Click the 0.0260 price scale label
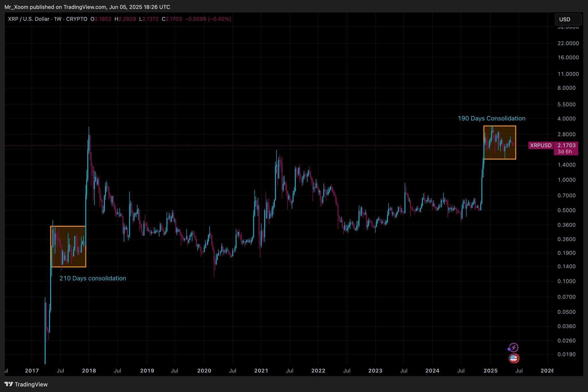This screenshot has height=392, width=588. (566, 341)
